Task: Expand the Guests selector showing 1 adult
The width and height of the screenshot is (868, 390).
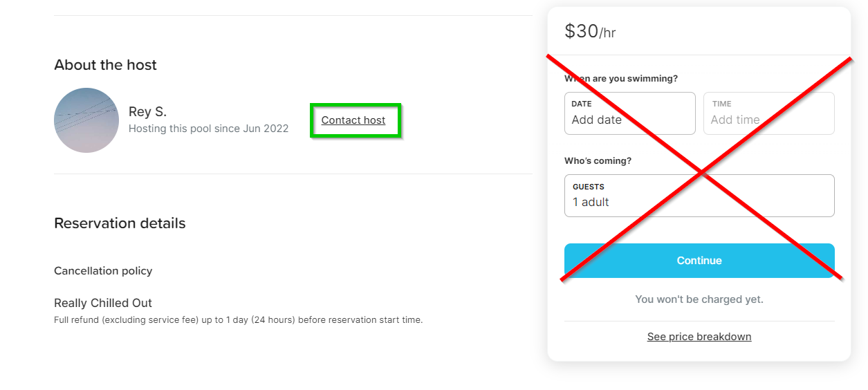Action: point(699,196)
